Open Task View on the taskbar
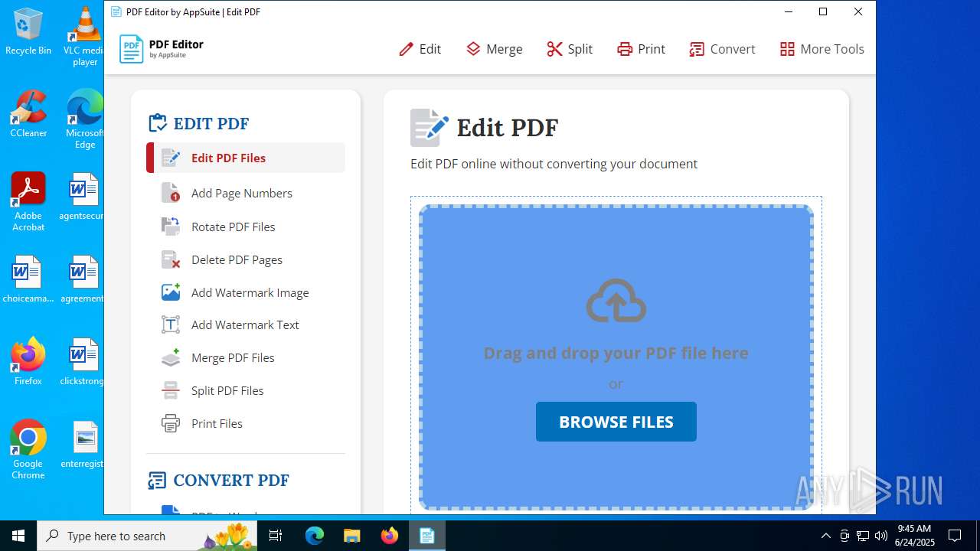 pos(276,536)
